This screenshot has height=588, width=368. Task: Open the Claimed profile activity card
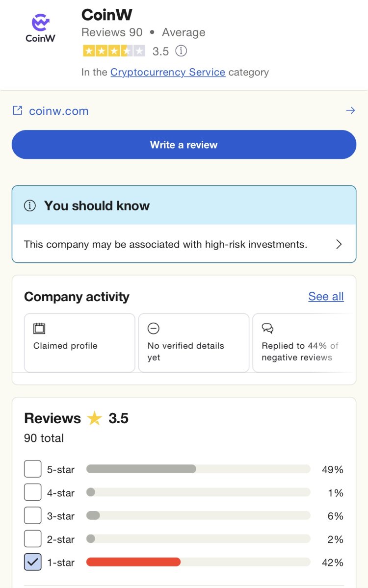79,343
